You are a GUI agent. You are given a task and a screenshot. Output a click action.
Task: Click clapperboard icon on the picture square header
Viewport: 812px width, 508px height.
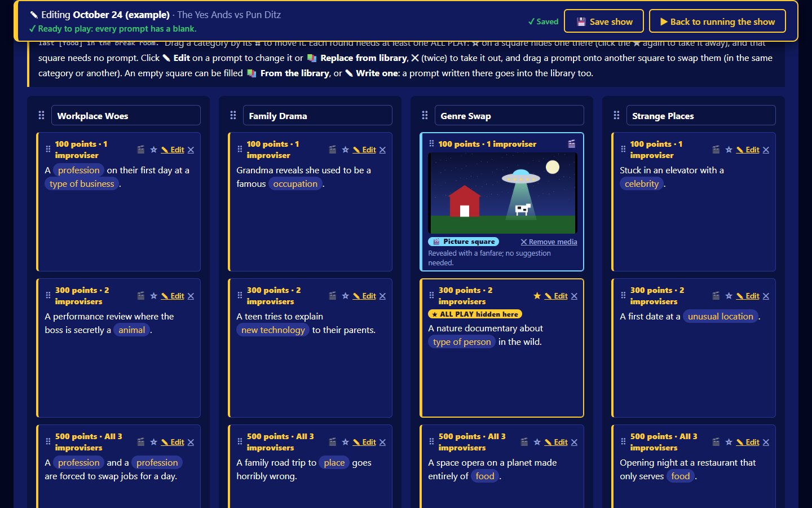coord(572,144)
